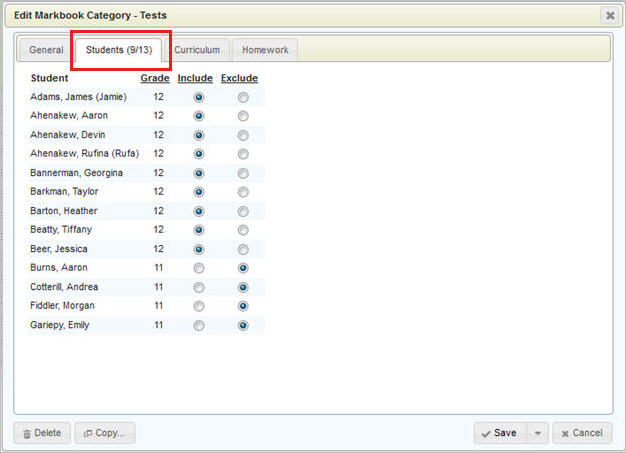Include Cotterill, Andrea in the category
This screenshot has height=453, width=626.
pyautogui.click(x=199, y=287)
